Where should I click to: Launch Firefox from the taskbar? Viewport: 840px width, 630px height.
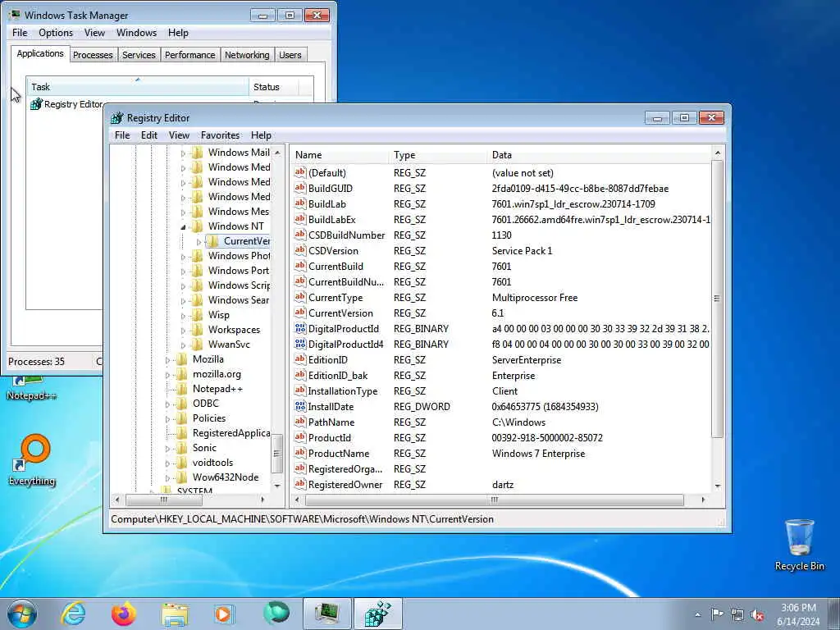pyautogui.click(x=124, y=614)
